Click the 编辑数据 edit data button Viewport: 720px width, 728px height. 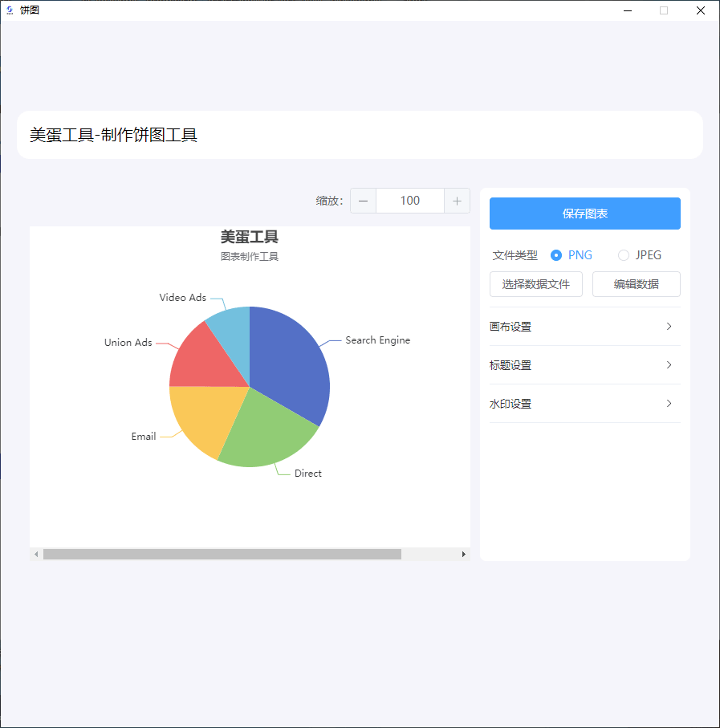[x=636, y=284]
